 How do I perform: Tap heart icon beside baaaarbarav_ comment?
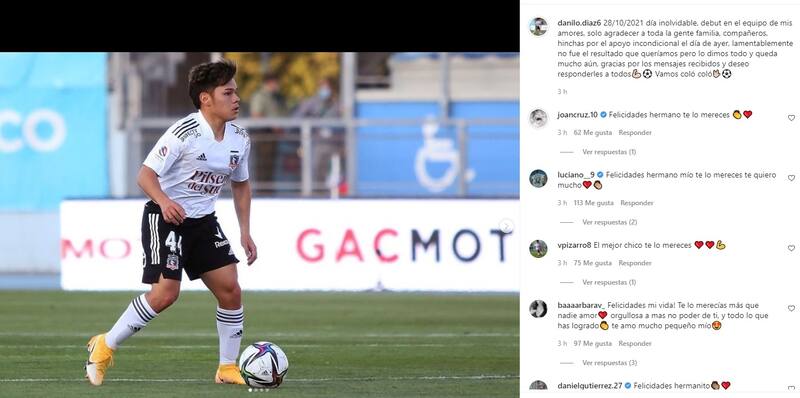tap(791, 308)
